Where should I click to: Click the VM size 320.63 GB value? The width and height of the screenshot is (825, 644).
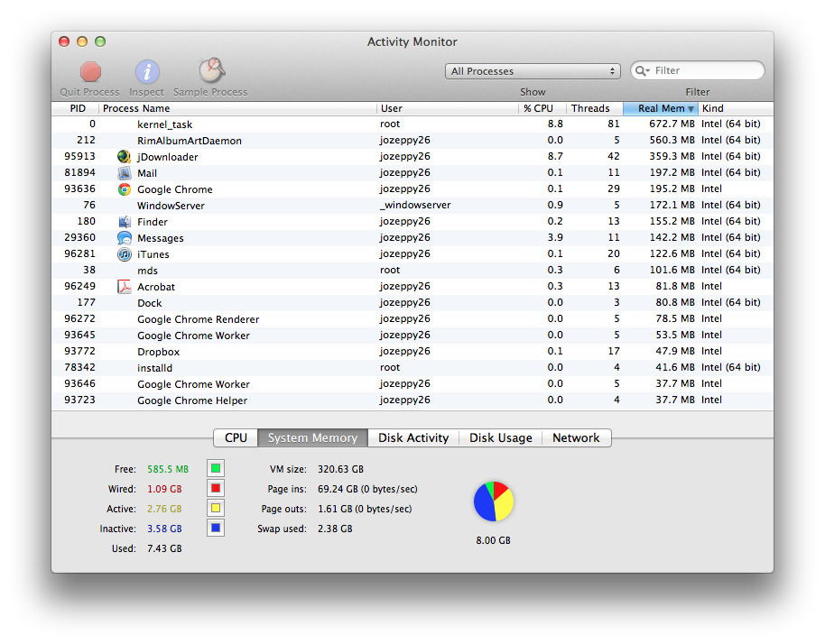point(340,469)
